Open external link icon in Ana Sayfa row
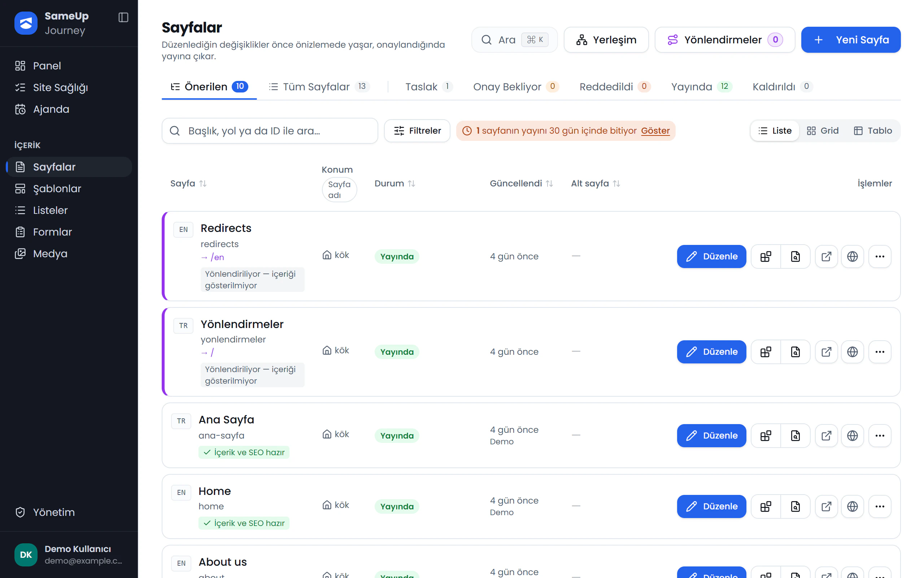Image resolution: width=924 pixels, height=578 pixels. 826,435
